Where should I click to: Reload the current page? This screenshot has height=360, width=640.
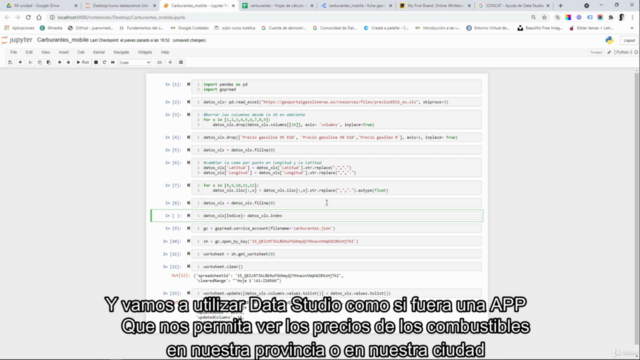click(x=28, y=18)
